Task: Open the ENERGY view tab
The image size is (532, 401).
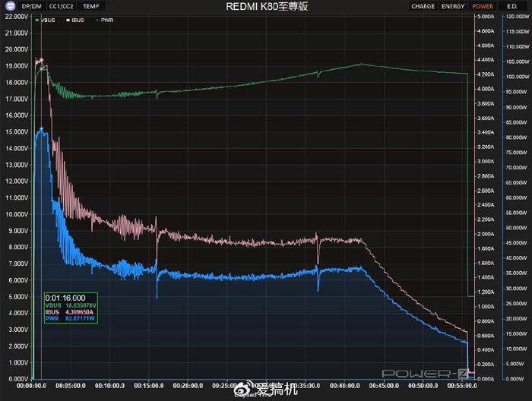Action: tap(453, 6)
